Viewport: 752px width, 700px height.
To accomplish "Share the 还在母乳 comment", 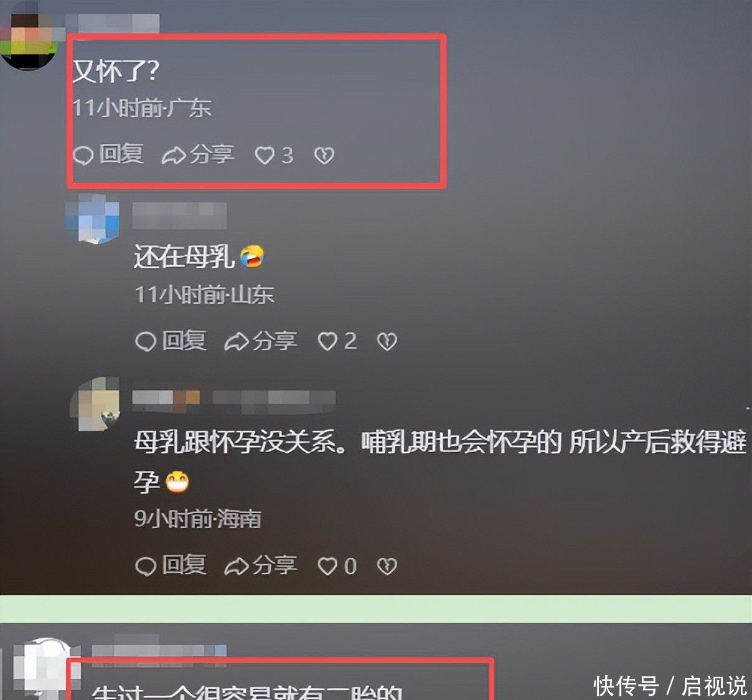I will 261,341.
